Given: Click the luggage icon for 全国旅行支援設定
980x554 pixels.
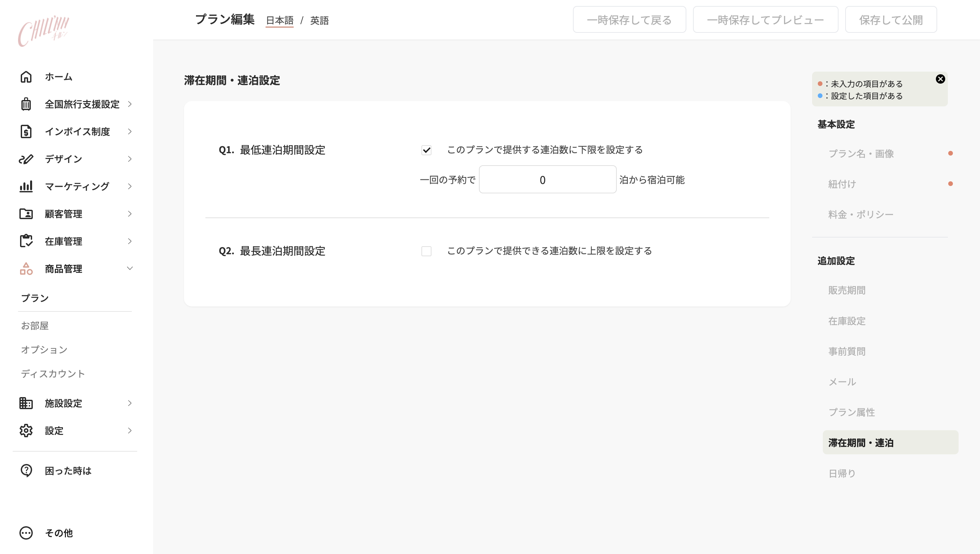Looking at the screenshot, I should (x=26, y=104).
